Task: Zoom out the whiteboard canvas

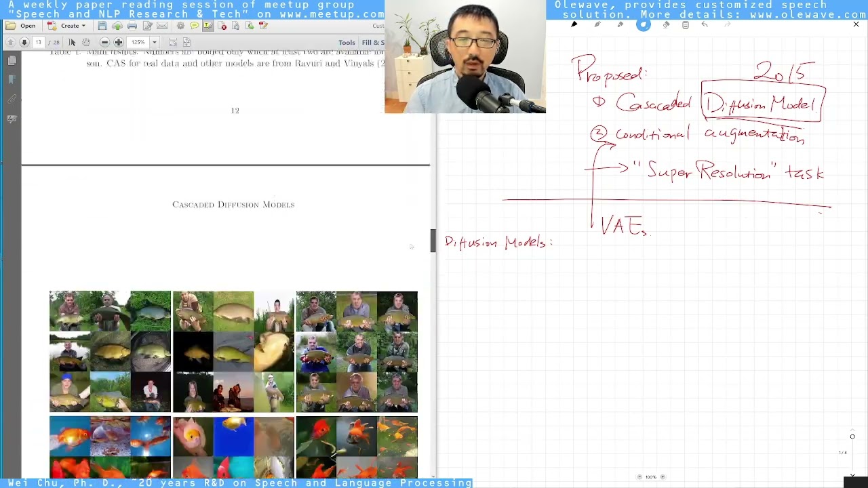Action: [x=639, y=477]
